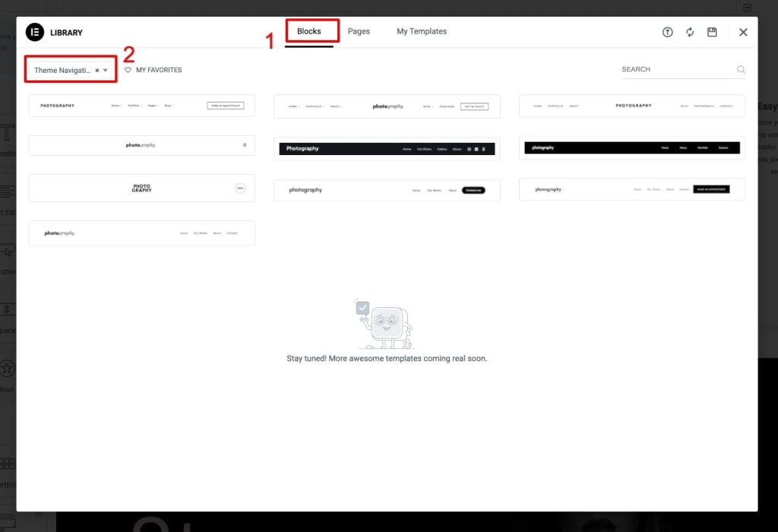
Task: Select the PHOTO GRAPHY template with round MENU button
Action: pyautogui.click(x=141, y=188)
